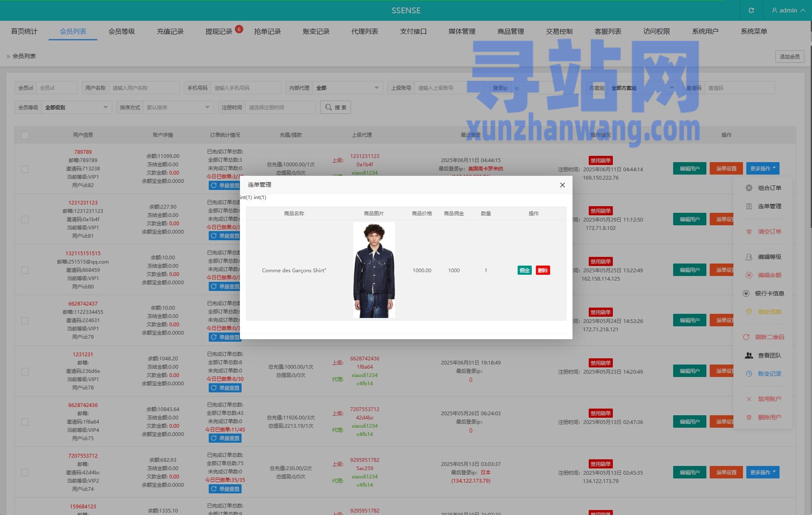This screenshot has height=515, width=812.
Task: Click 禁用刷单 tag for user 1231231
Action: [x=600, y=363]
